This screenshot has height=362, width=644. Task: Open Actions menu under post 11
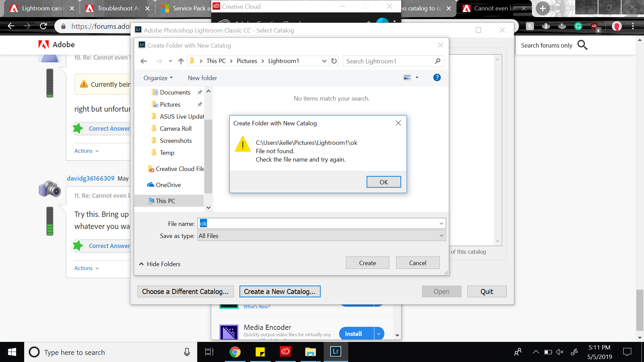point(87,268)
